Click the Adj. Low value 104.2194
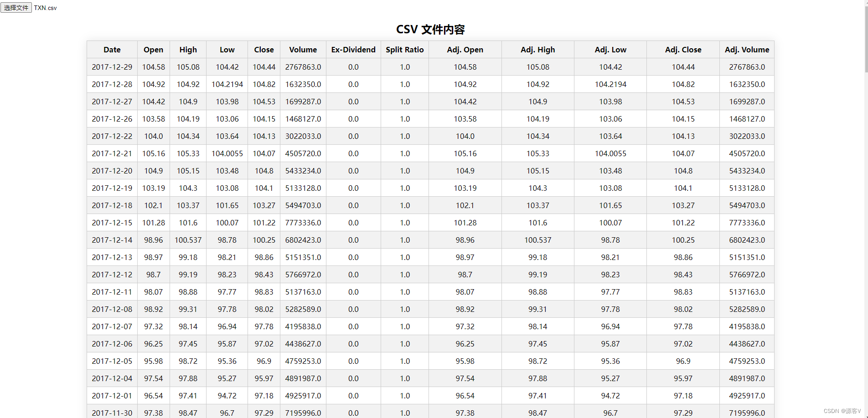Image resolution: width=868 pixels, height=418 pixels. coord(610,84)
